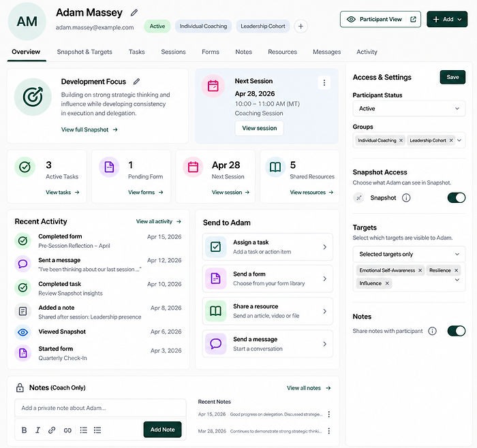Click the View session button
The image size is (477, 448).
tap(259, 128)
